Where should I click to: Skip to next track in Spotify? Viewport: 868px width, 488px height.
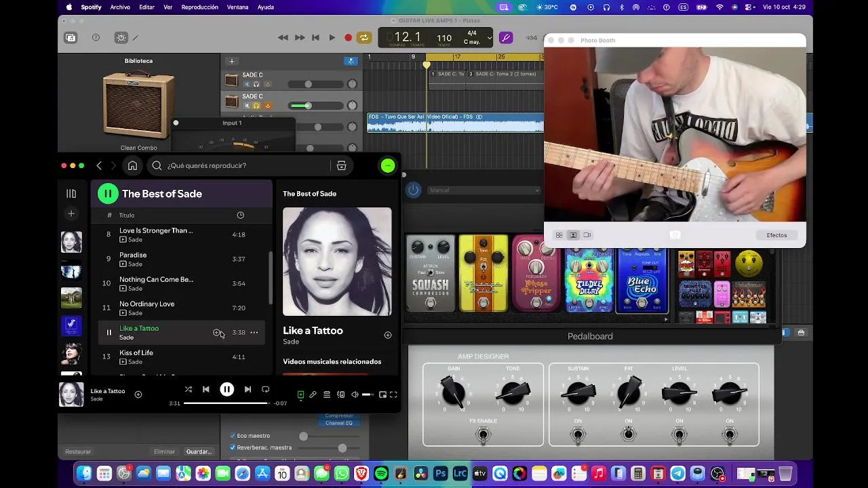tap(248, 390)
